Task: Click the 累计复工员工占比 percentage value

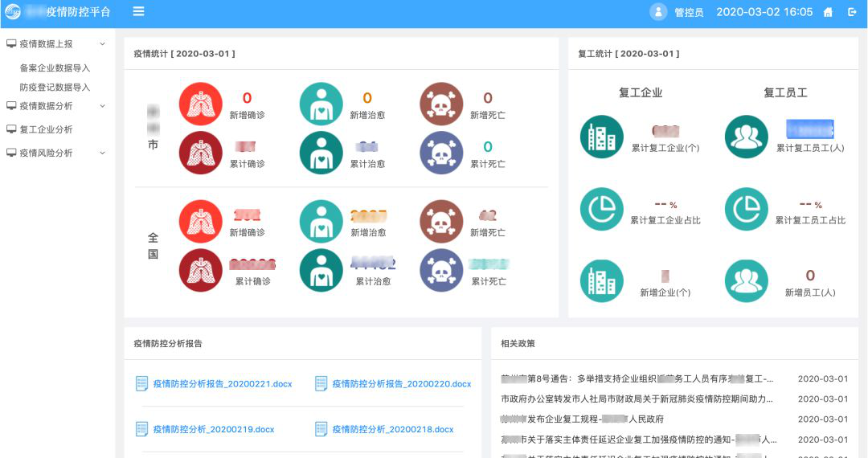Action: [810, 205]
